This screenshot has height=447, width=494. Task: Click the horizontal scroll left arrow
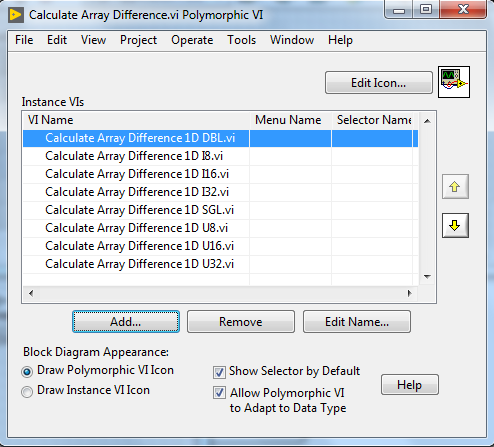point(31,293)
